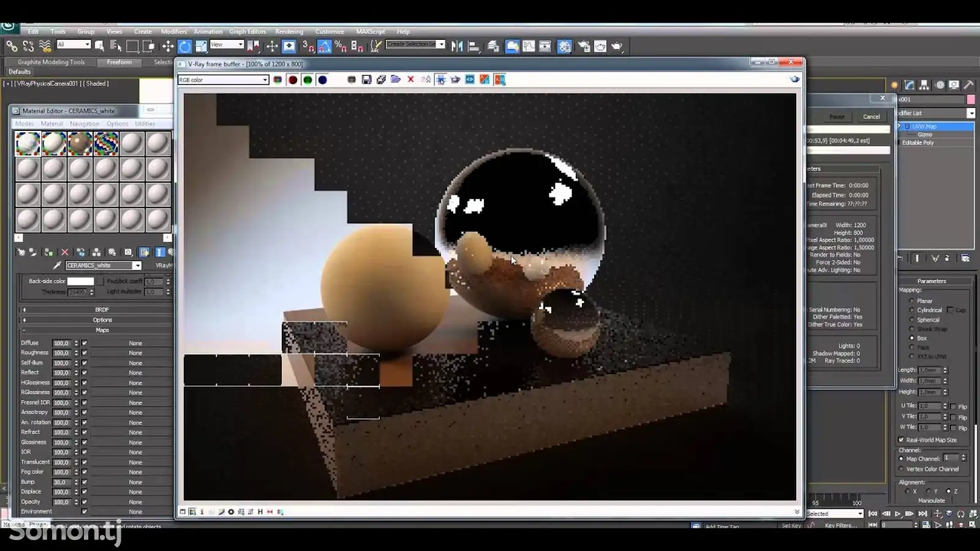Click the Delete material X icon in Material Editor

(x=65, y=252)
